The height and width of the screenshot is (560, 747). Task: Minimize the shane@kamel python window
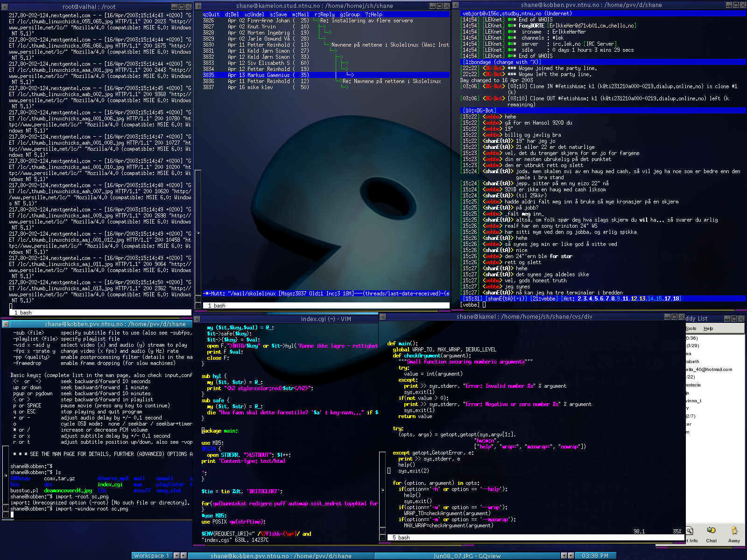pos(668,316)
